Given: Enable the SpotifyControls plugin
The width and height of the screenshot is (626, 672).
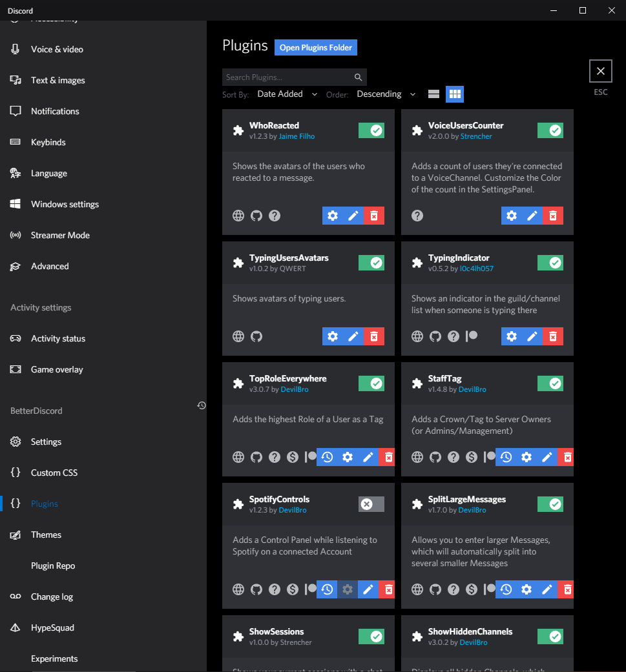Looking at the screenshot, I should [x=371, y=504].
